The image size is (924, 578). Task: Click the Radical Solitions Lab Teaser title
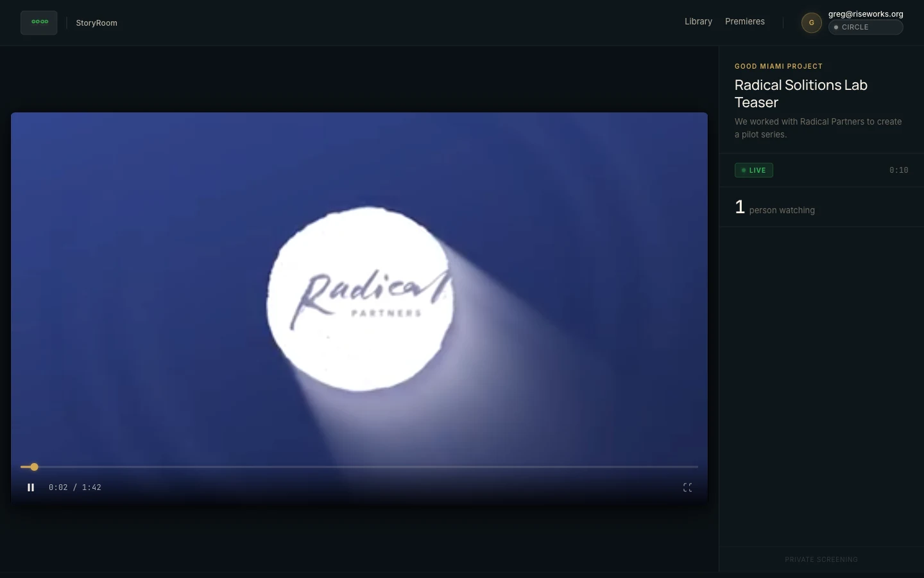801,94
